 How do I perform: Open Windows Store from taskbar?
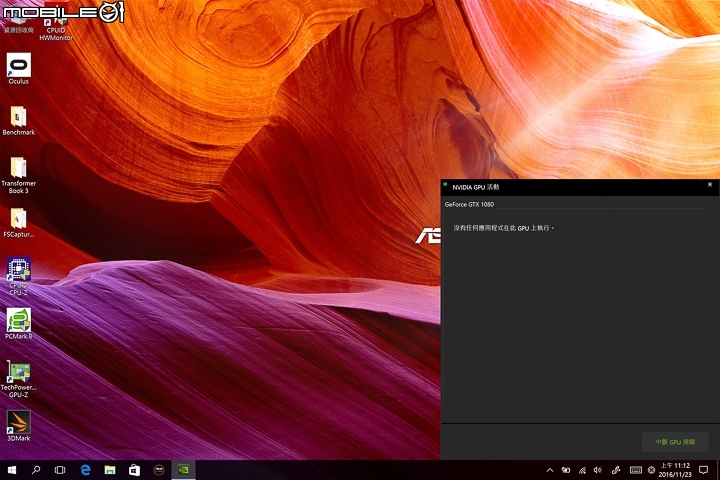point(134,470)
